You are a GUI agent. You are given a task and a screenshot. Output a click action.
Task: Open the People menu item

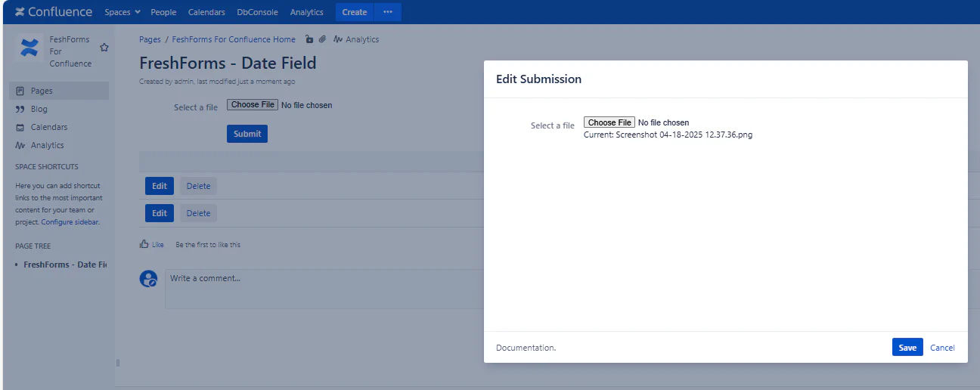pos(163,12)
